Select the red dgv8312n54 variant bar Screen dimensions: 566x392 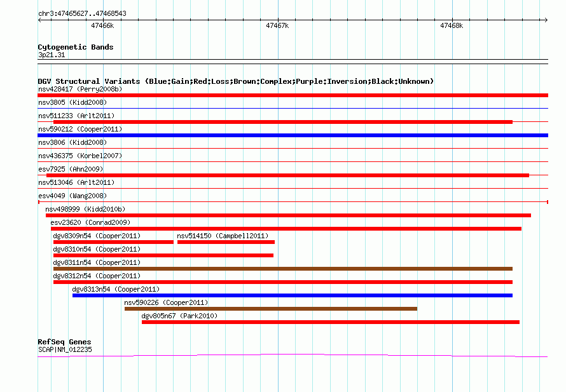(283, 282)
